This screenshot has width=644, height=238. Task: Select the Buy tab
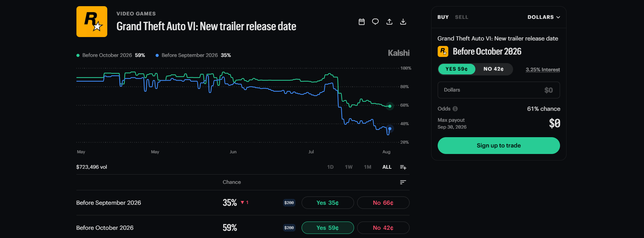pyautogui.click(x=443, y=17)
